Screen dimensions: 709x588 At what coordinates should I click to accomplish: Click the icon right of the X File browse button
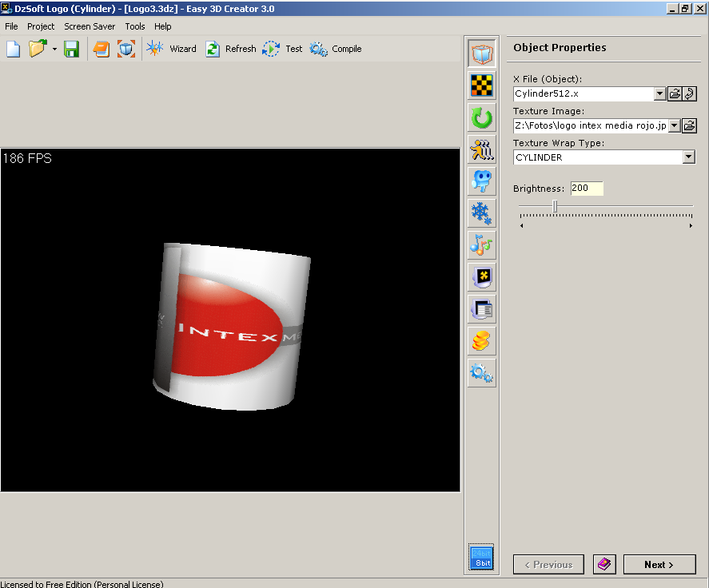point(690,93)
